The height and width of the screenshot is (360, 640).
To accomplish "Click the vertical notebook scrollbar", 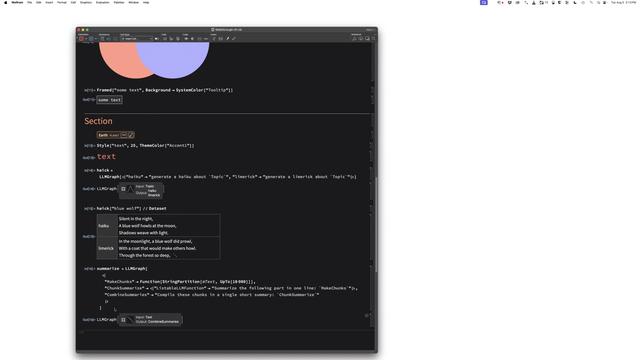I will [376, 224].
